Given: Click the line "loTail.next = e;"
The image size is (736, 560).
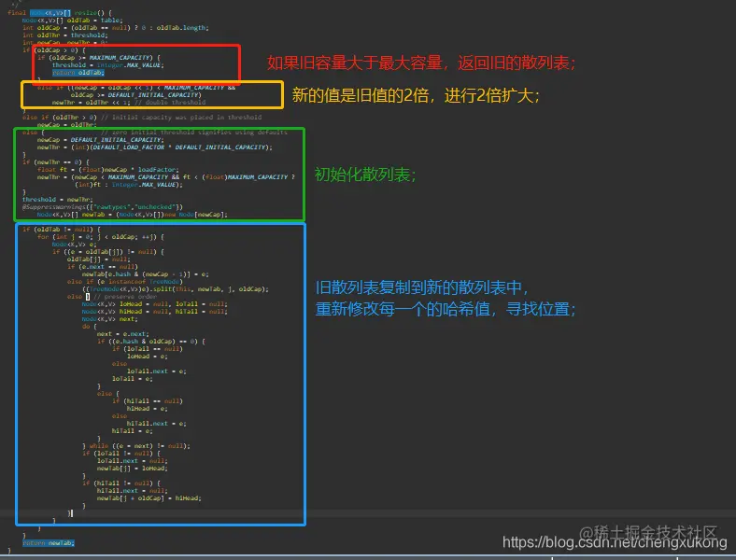Looking at the screenshot, I should tap(157, 371).
